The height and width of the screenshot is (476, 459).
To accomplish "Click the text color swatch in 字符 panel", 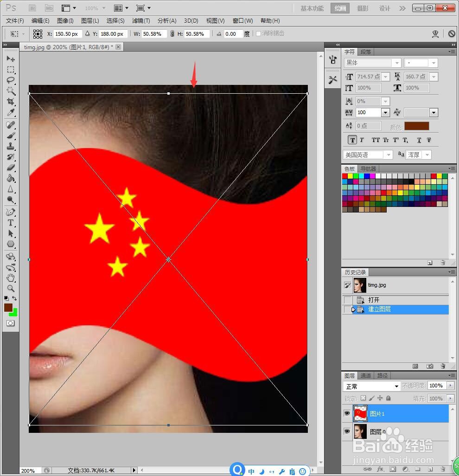I will coord(417,126).
